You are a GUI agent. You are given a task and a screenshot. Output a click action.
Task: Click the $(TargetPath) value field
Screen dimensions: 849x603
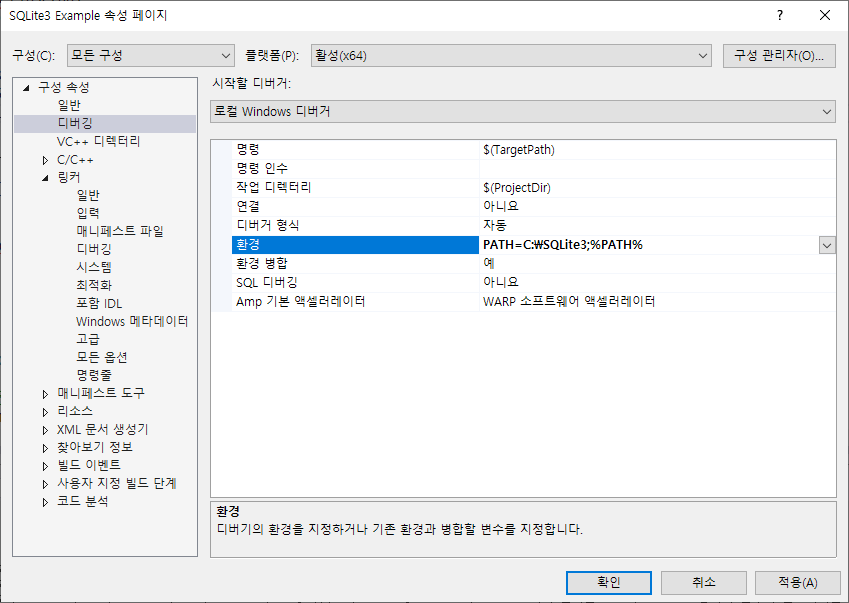[657, 149]
